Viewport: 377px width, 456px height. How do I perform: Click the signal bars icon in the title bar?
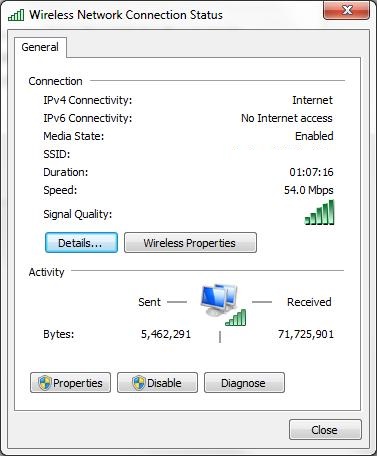point(16,15)
